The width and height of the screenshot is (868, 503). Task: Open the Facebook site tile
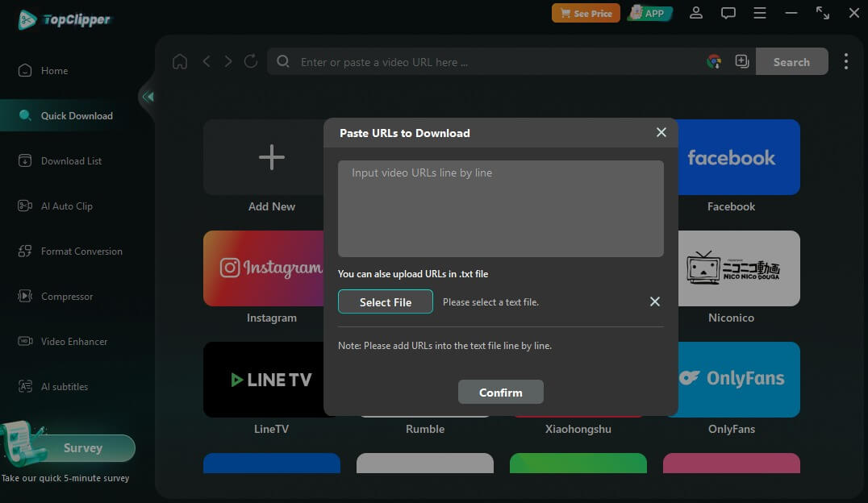(738, 157)
